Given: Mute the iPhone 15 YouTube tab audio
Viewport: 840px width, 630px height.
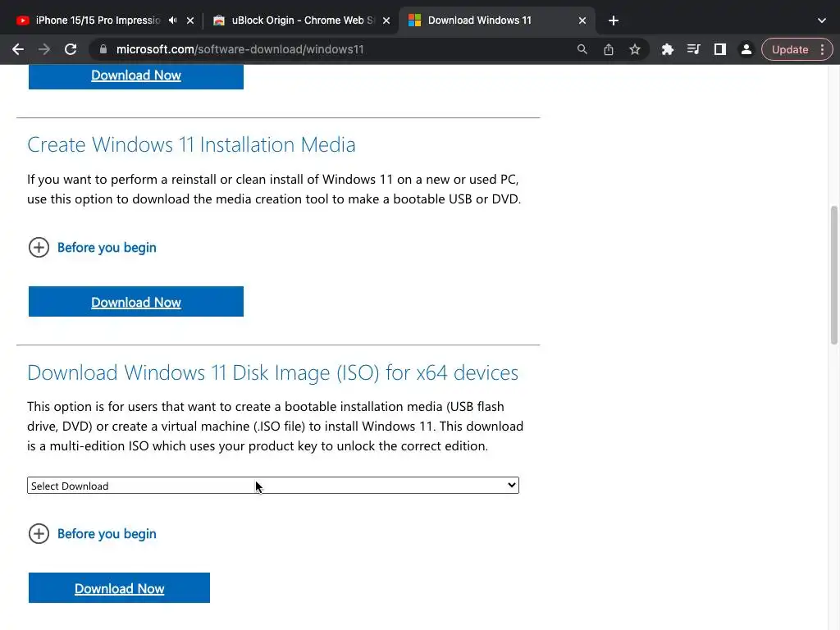Looking at the screenshot, I should [x=172, y=21].
